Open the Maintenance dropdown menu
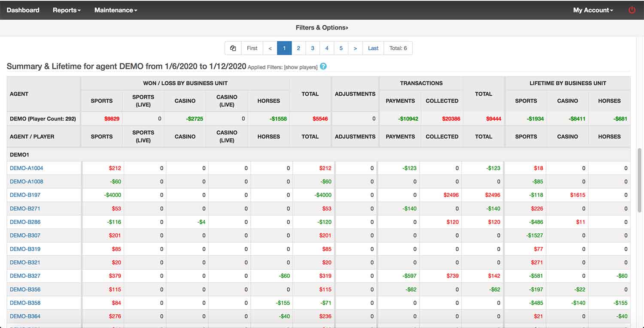The image size is (644, 328). click(x=115, y=10)
